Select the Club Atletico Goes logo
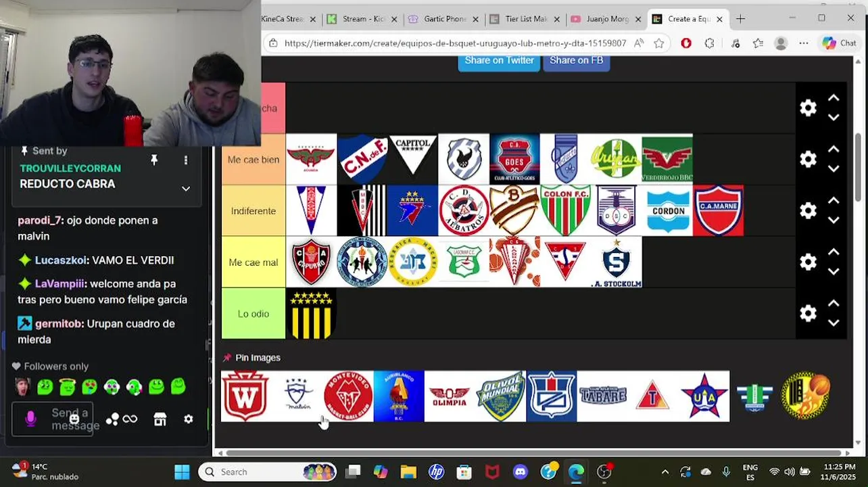 [514, 160]
